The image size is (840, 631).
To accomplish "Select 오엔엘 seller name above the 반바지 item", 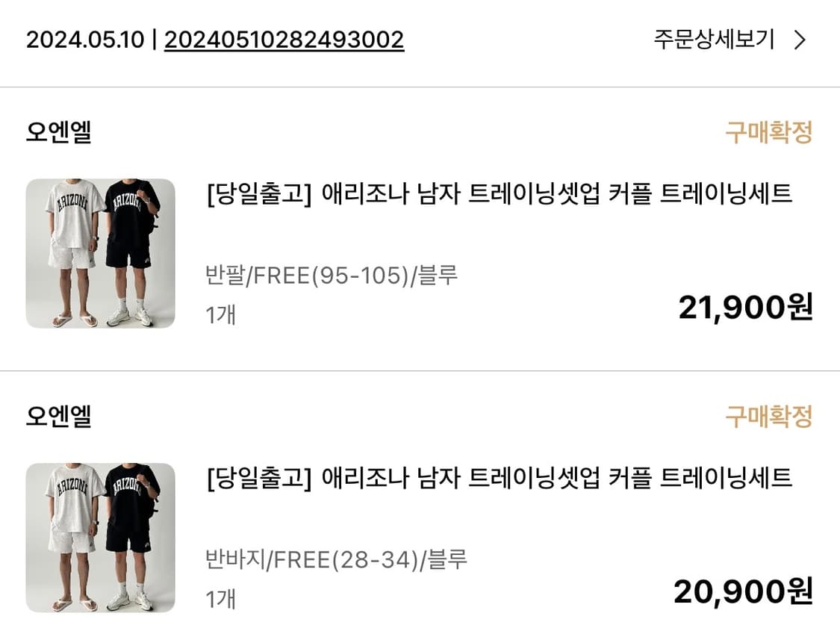I will [x=58, y=417].
